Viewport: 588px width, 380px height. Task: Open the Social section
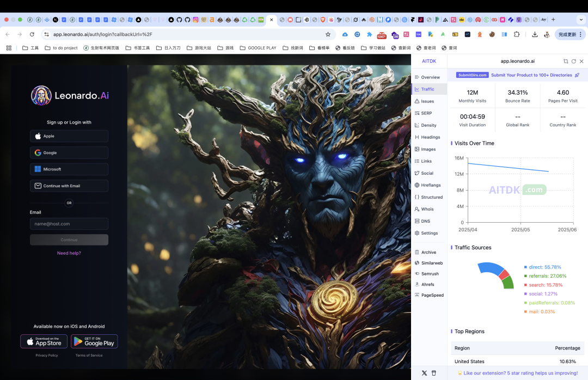coord(430,173)
